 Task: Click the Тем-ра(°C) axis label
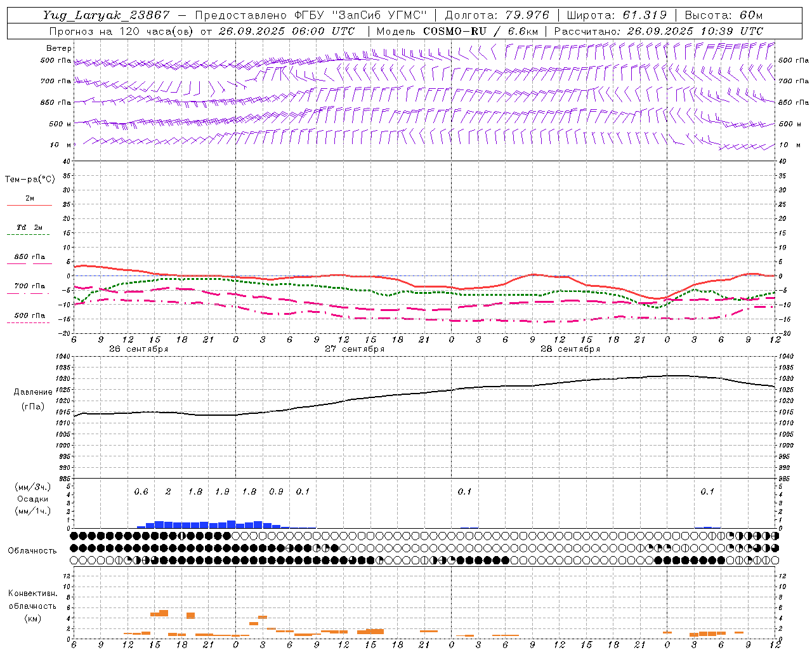pyautogui.click(x=30, y=180)
